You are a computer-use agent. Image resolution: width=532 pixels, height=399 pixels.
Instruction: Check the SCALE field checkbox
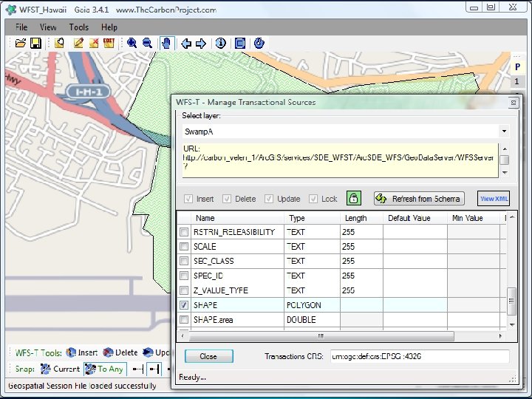point(184,246)
